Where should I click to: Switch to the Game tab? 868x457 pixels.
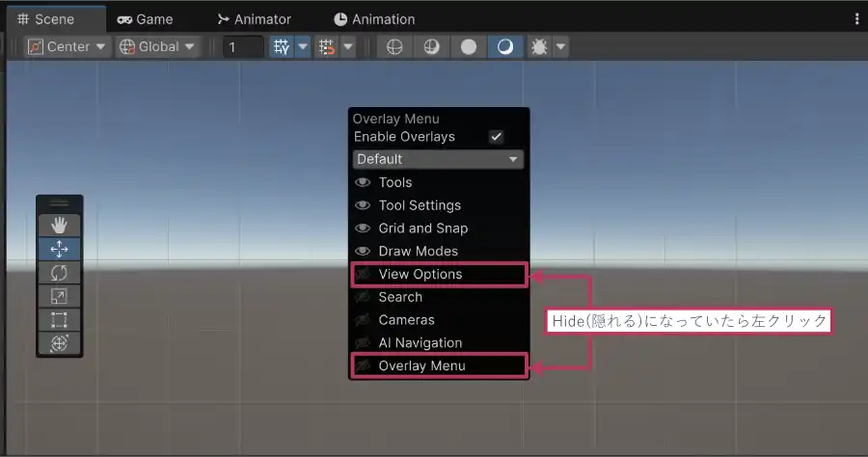click(145, 18)
